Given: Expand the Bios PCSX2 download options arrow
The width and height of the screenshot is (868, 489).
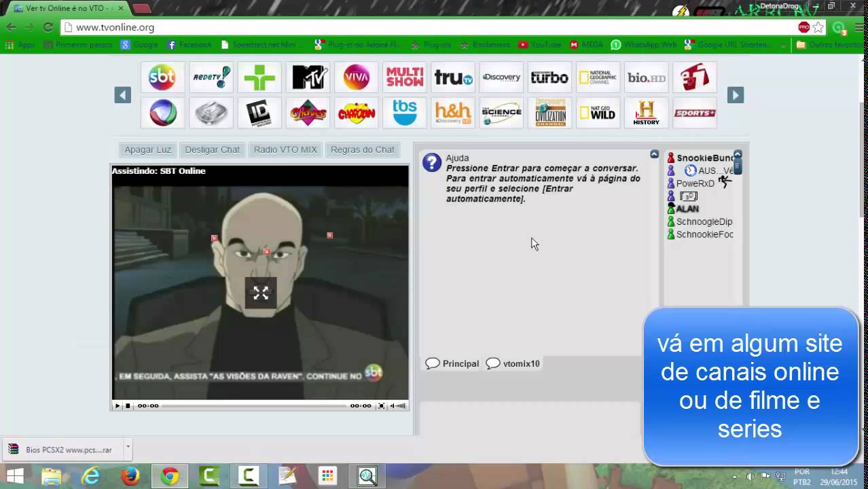Looking at the screenshot, I should pos(128,449).
